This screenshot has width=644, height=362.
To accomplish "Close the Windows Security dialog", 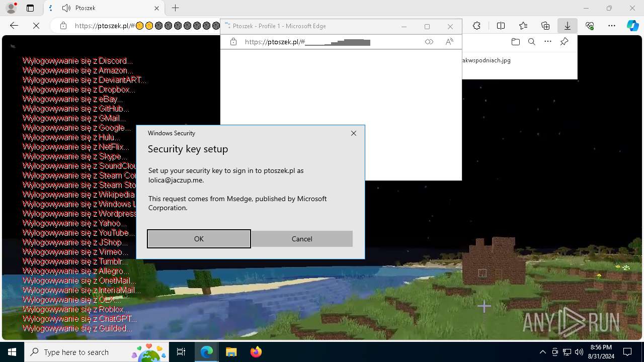I will 354,133.
